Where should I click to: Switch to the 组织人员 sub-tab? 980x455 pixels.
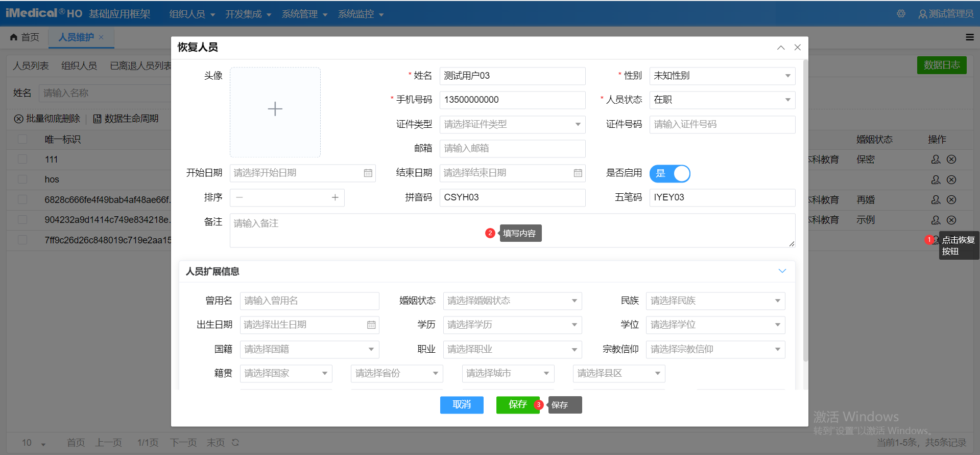point(79,66)
